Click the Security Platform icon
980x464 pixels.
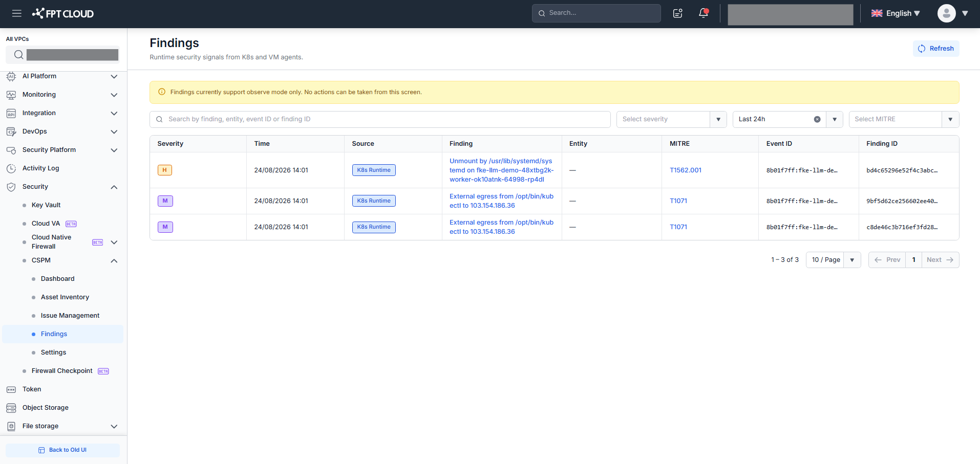[11, 150]
